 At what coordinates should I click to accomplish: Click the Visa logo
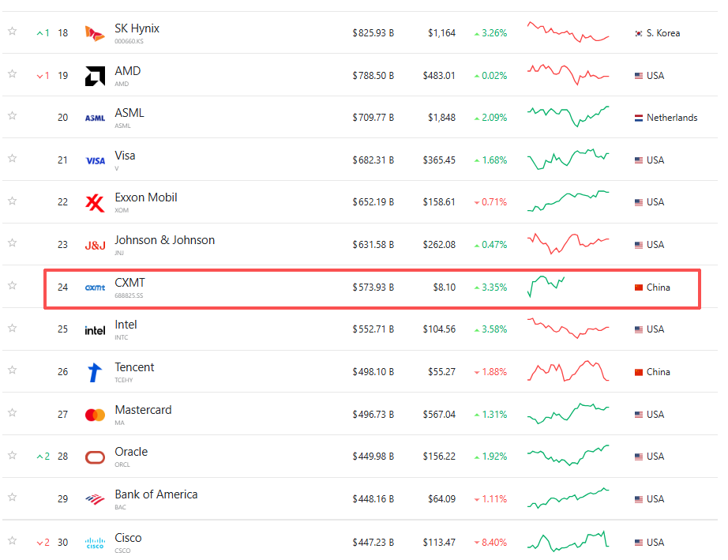point(96,160)
